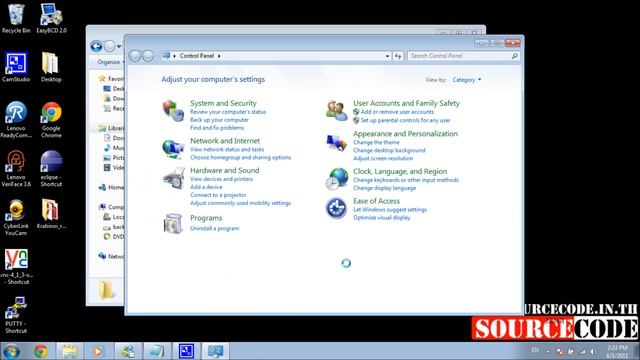Screen dimensions: 640x360
Task: Expand arrow after Control Panel breadcrumb
Action: (219, 56)
